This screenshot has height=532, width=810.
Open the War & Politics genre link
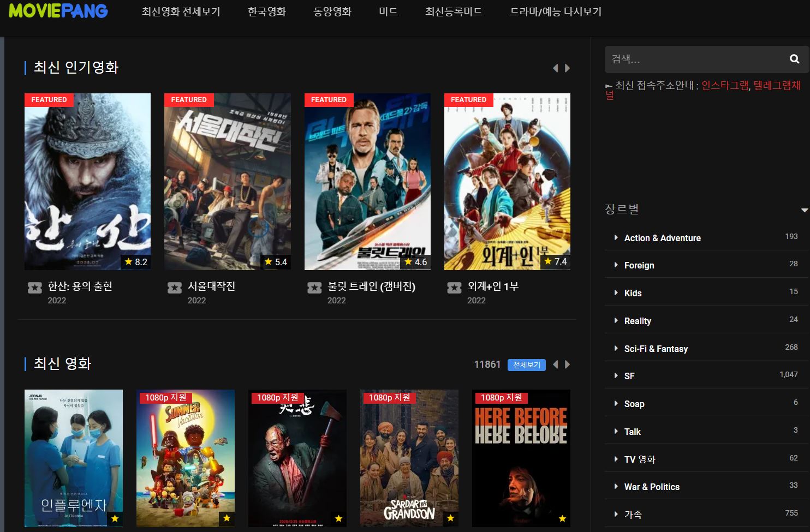(652, 487)
